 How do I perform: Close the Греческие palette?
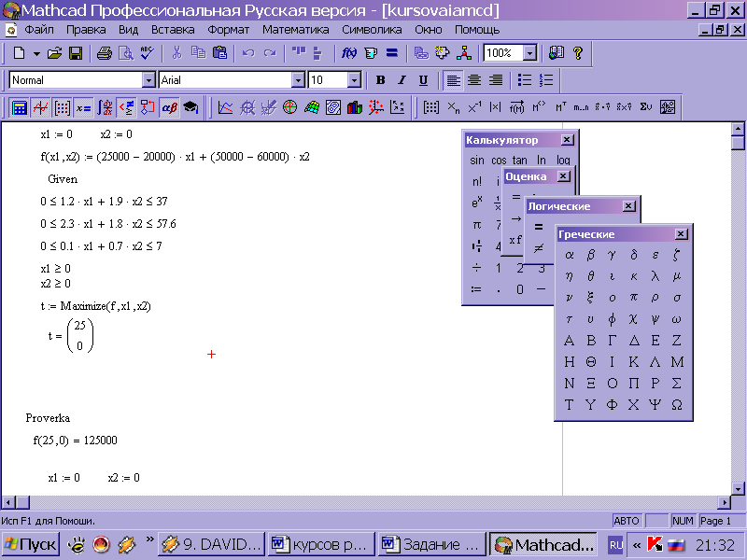(x=682, y=234)
